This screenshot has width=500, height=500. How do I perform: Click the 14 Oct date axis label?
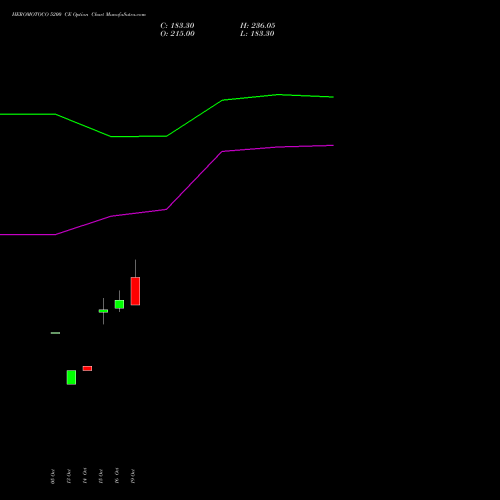pyautogui.click(x=85, y=476)
